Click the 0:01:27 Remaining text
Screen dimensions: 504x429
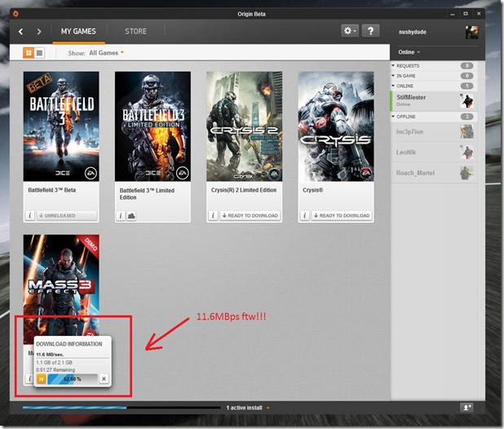[x=55, y=370]
